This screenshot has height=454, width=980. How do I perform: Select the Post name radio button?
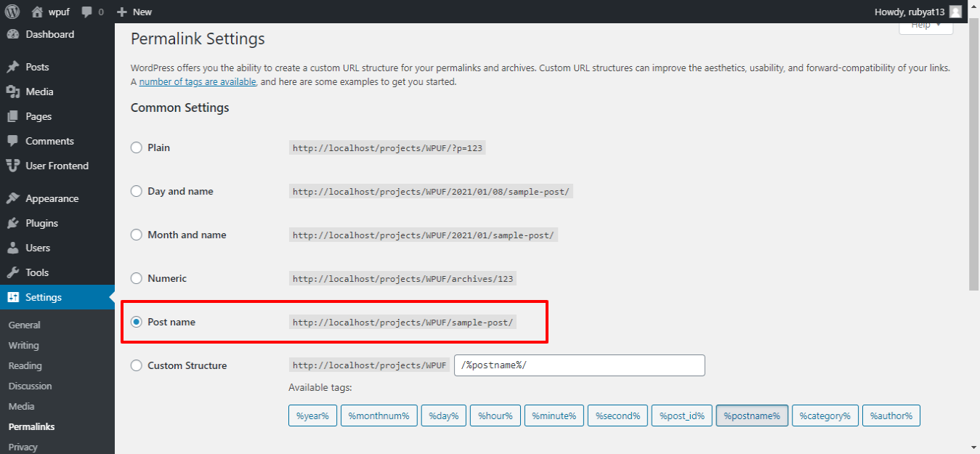click(137, 322)
